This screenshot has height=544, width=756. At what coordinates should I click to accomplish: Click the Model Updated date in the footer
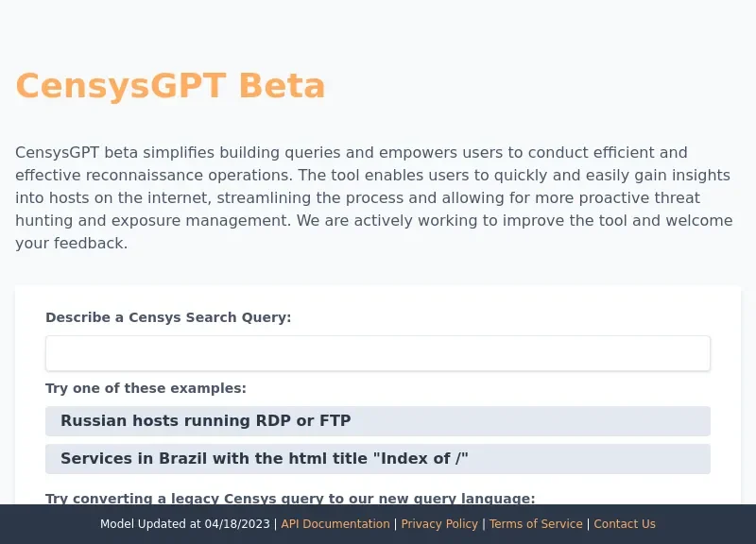coord(185,524)
